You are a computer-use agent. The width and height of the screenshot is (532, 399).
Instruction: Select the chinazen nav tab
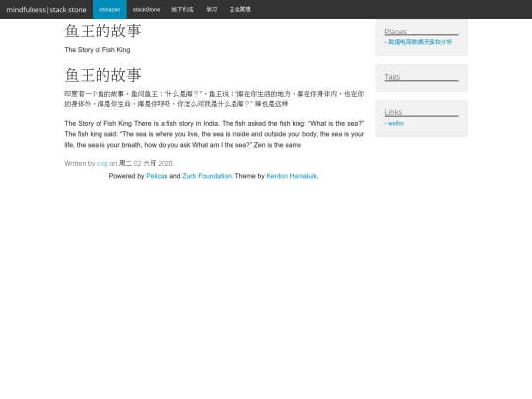tap(109, 9)
